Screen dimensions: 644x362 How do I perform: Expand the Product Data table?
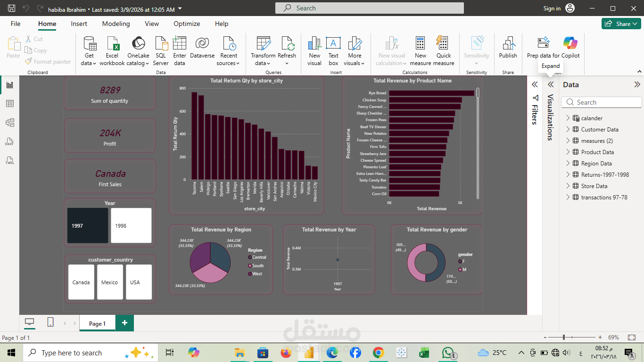coord(568,152)
